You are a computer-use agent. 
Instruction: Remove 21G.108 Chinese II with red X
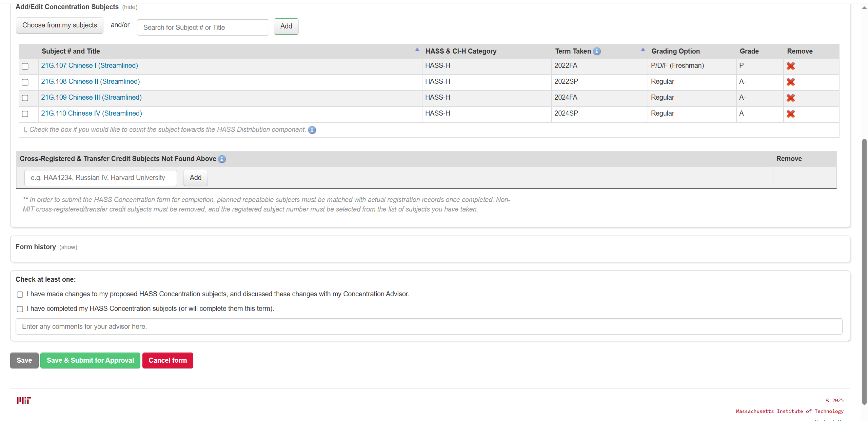click(790, 82)
